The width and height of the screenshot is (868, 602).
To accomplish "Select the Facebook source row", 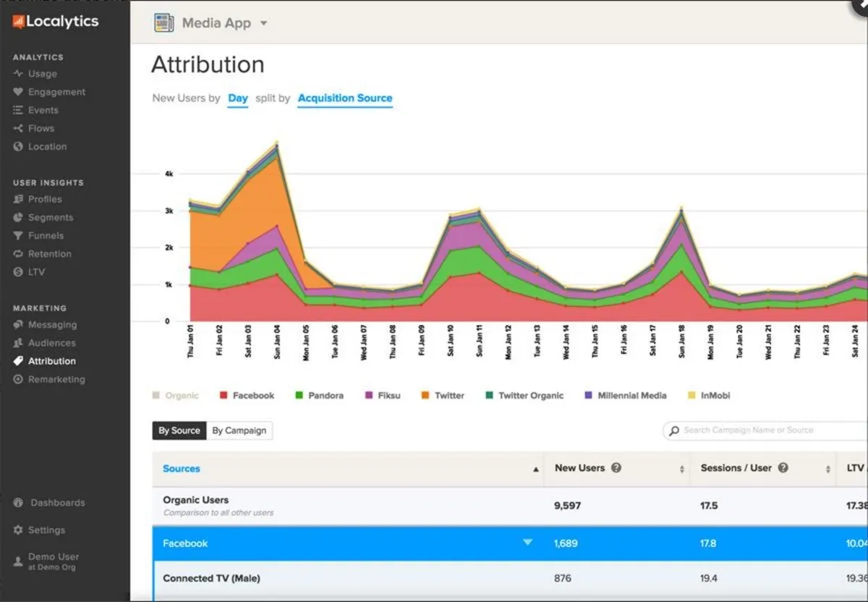I will tap(510, 543).
